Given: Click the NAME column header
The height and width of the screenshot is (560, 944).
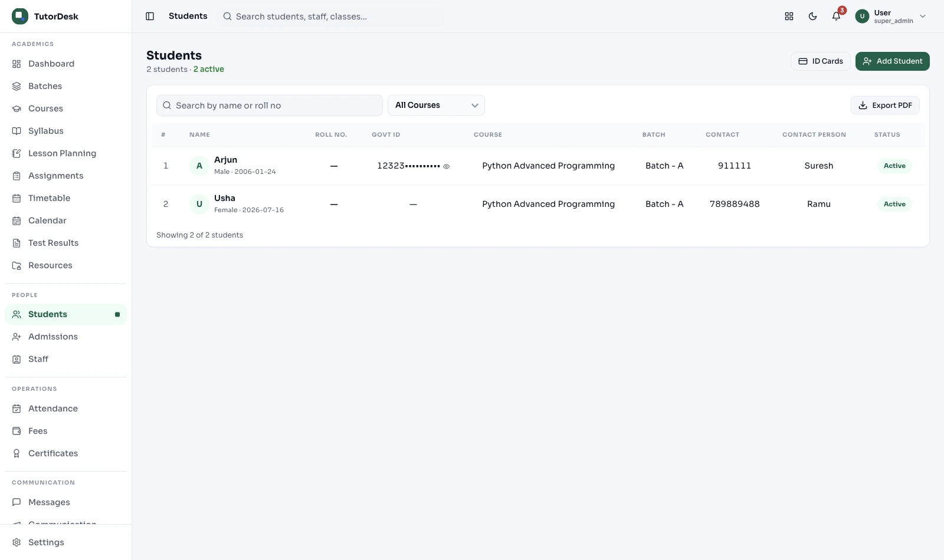Looking at the screenshot, I should [x=199, y=135].
